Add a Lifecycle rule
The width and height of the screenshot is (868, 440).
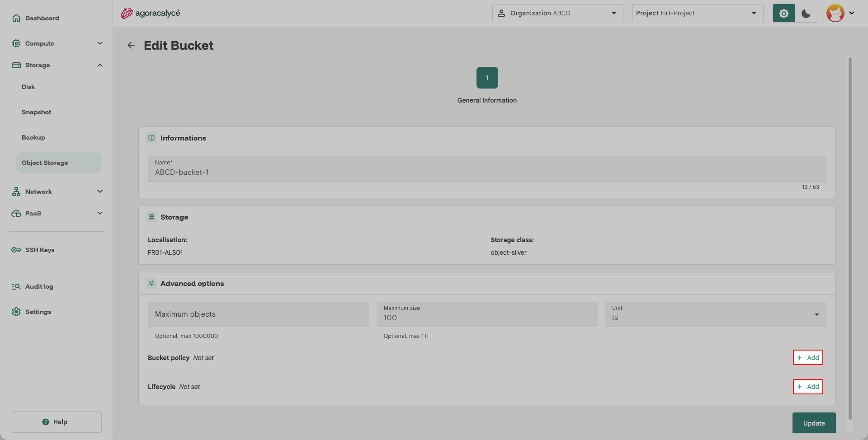(808, 387)
